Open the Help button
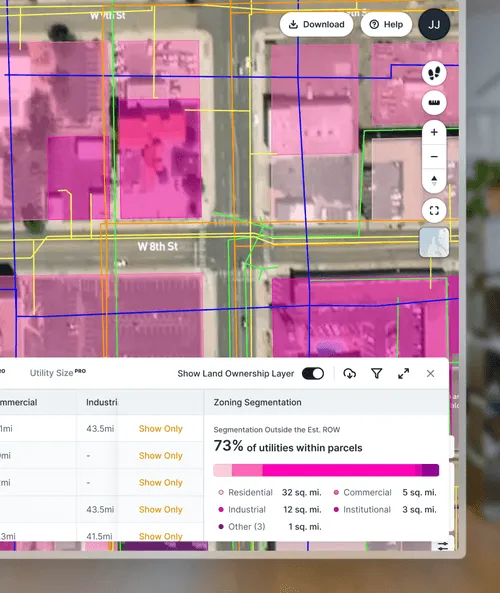The image size is (500, 593). pos(386,25)
